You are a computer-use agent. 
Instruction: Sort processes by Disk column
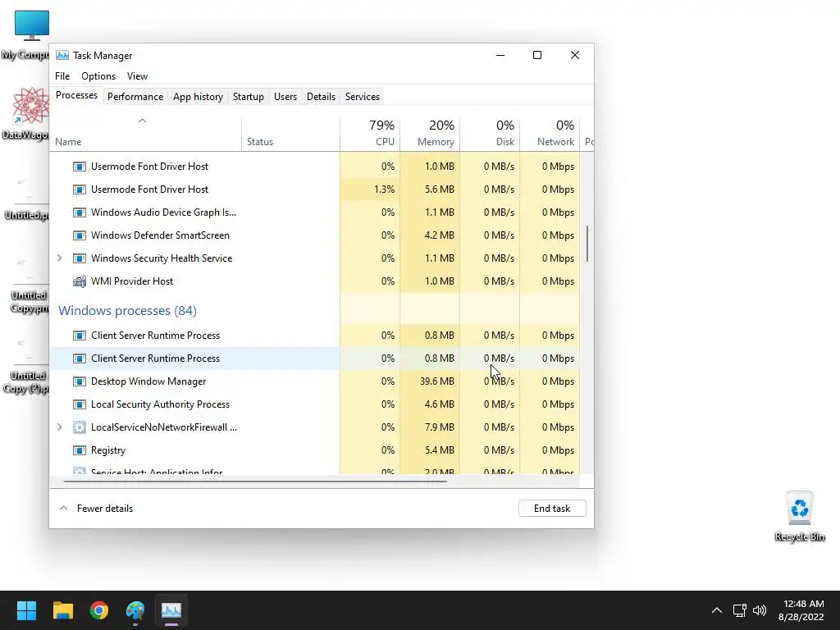[x=490, y=134]
